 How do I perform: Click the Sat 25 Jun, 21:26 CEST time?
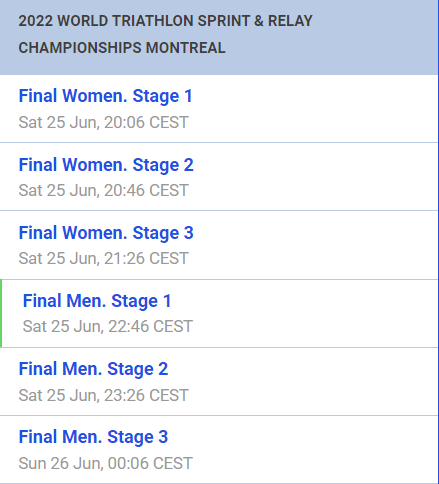pos(104,258)
